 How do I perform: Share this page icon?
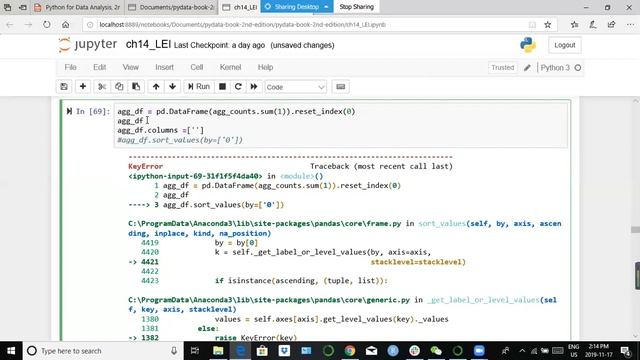click(x=611, y=25)
